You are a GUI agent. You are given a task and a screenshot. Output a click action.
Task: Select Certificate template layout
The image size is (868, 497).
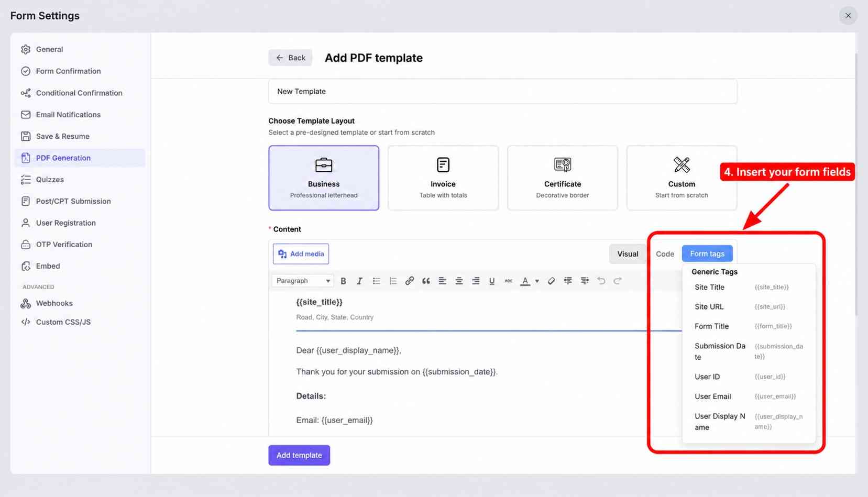click(x=563, y=178)
